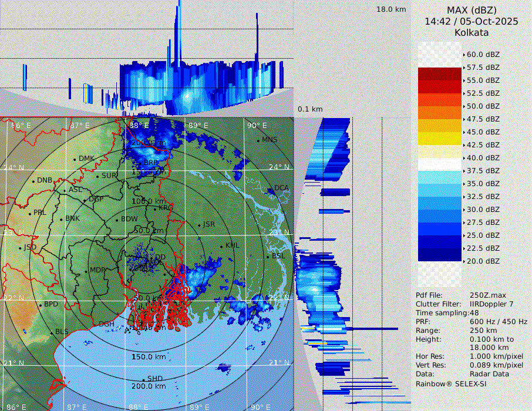Click the MNS station marker
The height and width of the screenshot is (411, 532).
(258, 140)
